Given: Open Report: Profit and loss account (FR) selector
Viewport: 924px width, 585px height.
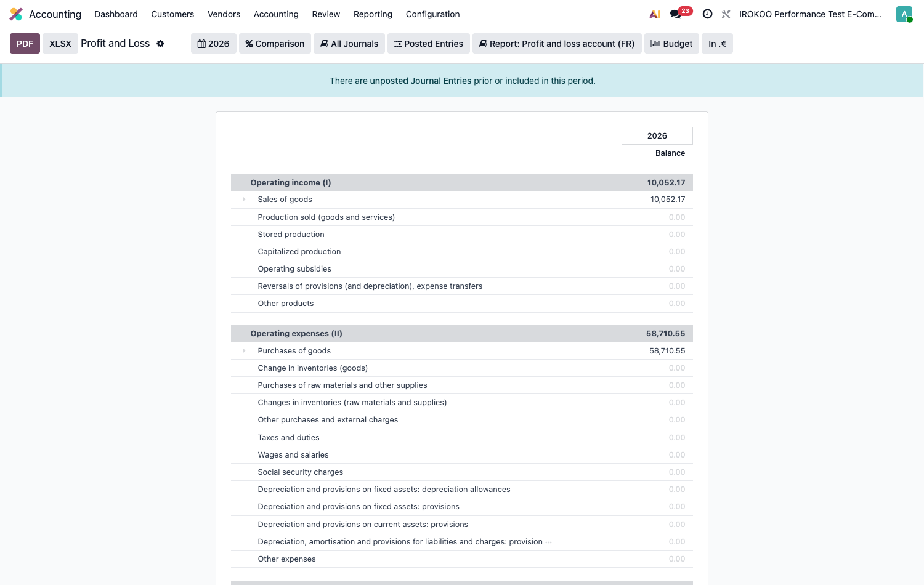Looking at the screenshot, I should [557, 44].
